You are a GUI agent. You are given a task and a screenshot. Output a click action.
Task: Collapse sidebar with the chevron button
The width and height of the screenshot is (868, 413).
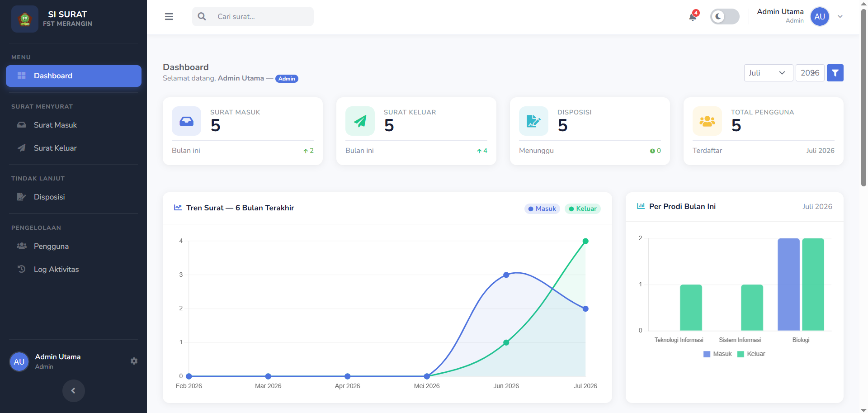[73, 390]
